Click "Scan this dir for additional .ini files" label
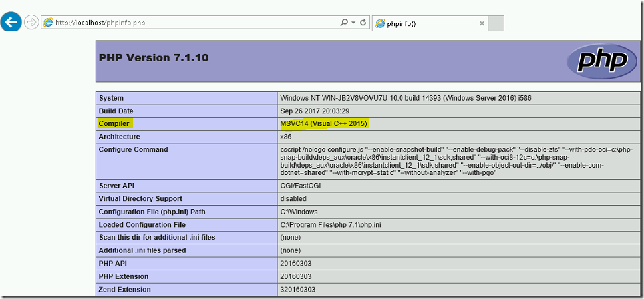Screen dimensions: 644x299 (157, 238)
